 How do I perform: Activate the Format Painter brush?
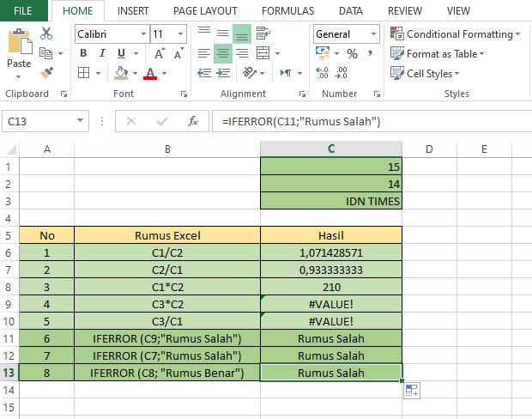46,73
